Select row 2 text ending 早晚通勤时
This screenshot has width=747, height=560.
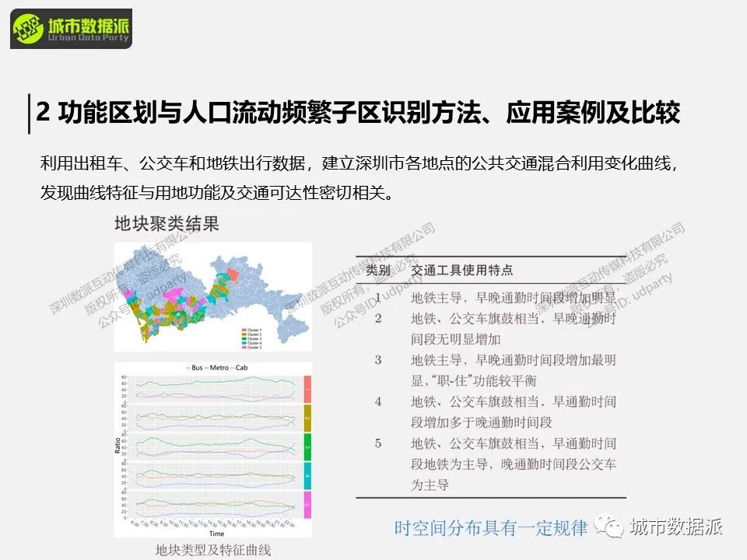[x=514, y=318]
